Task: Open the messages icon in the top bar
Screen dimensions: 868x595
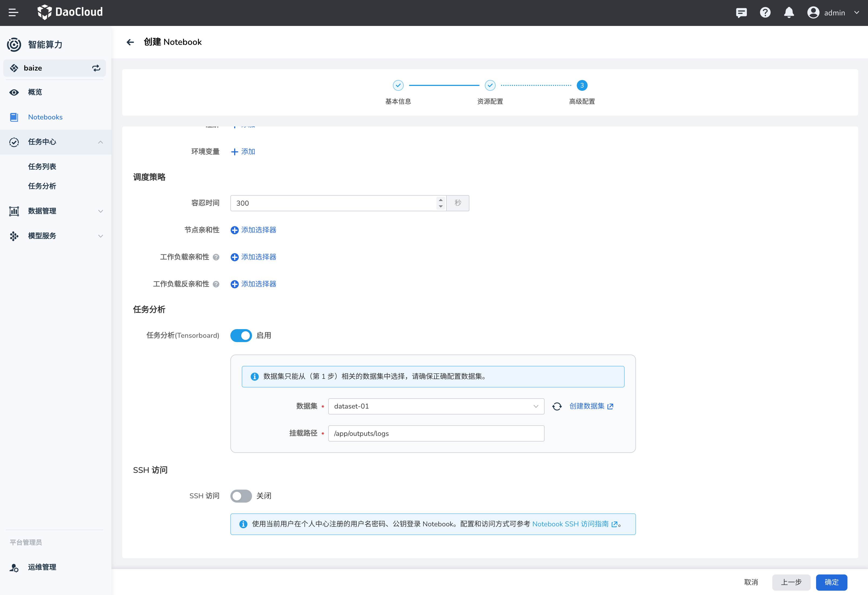Action: coord(741,12)
